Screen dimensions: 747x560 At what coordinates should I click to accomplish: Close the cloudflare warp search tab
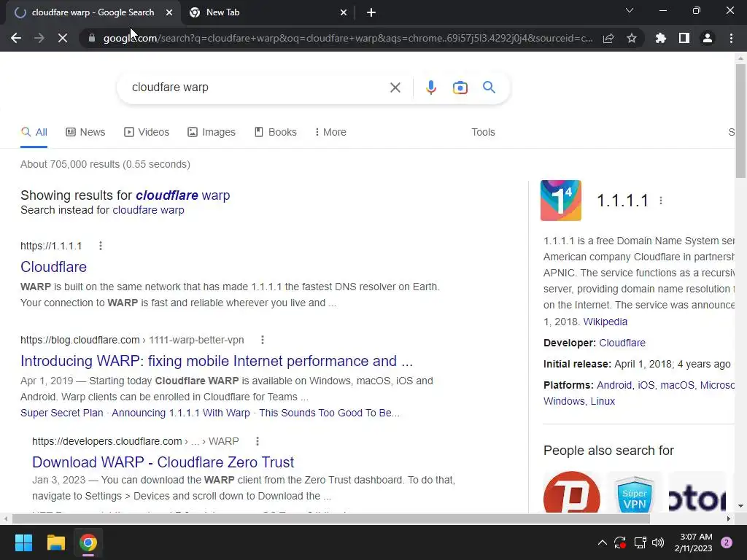(x=169, y=12)
